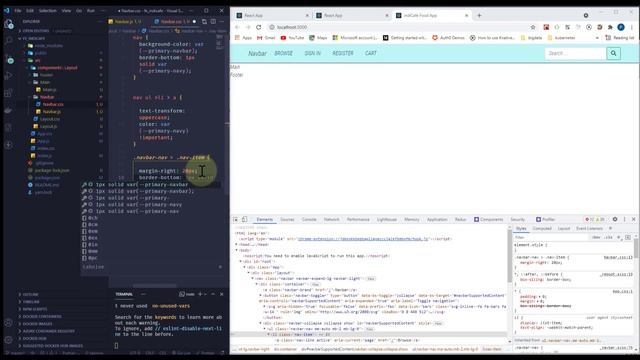
Task: Bookmark this page with the star icon
Action: pyautogui.click(x=533, y=27)
